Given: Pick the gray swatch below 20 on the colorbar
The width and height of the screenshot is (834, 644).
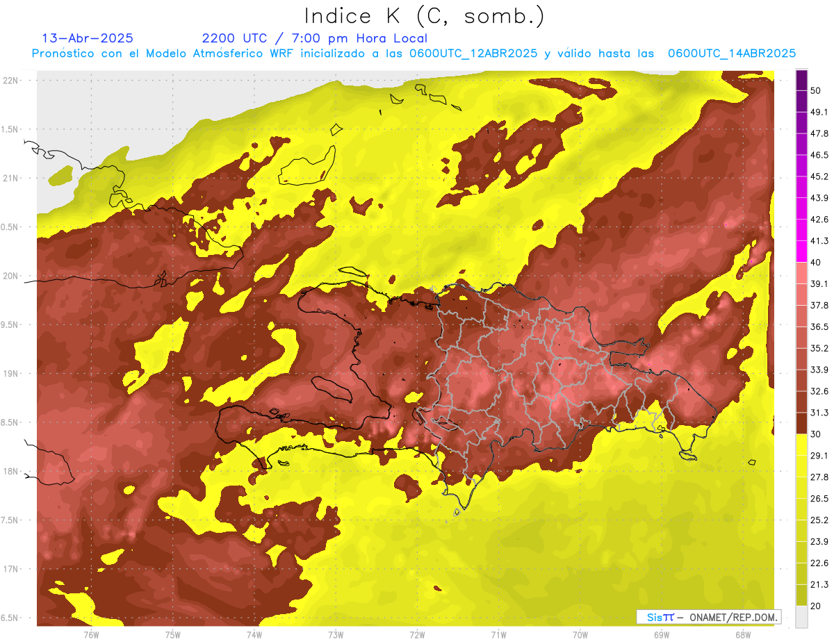Looking at the screenshot, I should pyautogui.click(x=801, y=617).
